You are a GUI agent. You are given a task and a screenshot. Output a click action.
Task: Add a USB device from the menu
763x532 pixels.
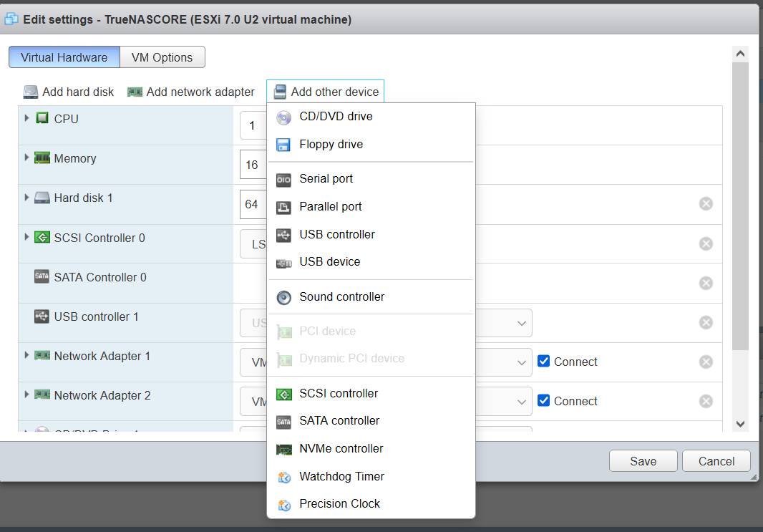click(371, 262)
